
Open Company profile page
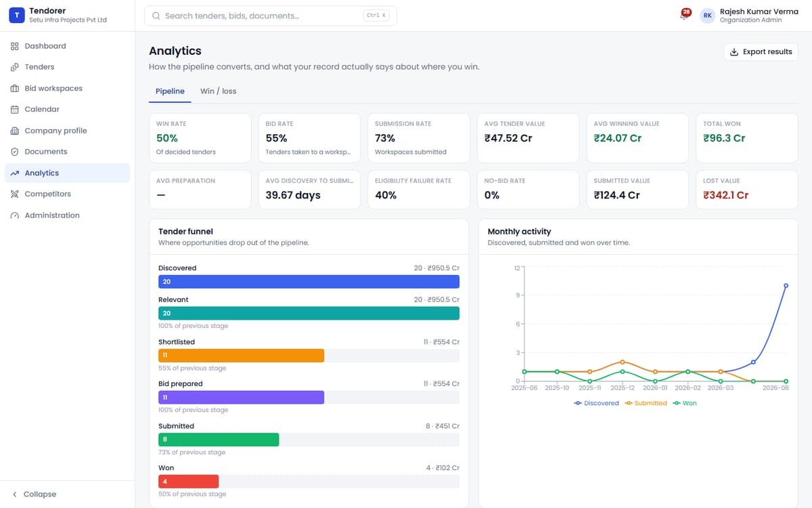(67, 131)
